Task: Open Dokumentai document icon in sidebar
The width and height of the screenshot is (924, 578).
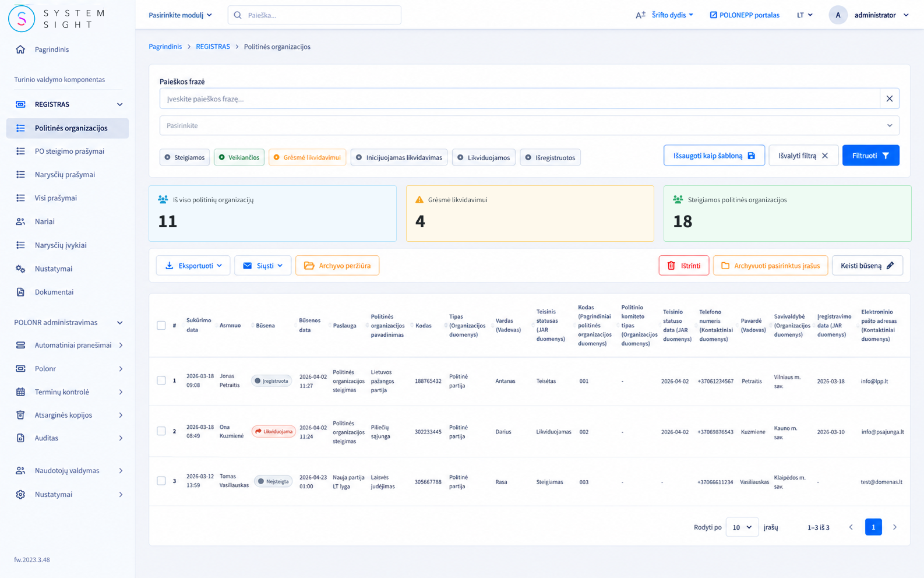Action: [20, 292]
